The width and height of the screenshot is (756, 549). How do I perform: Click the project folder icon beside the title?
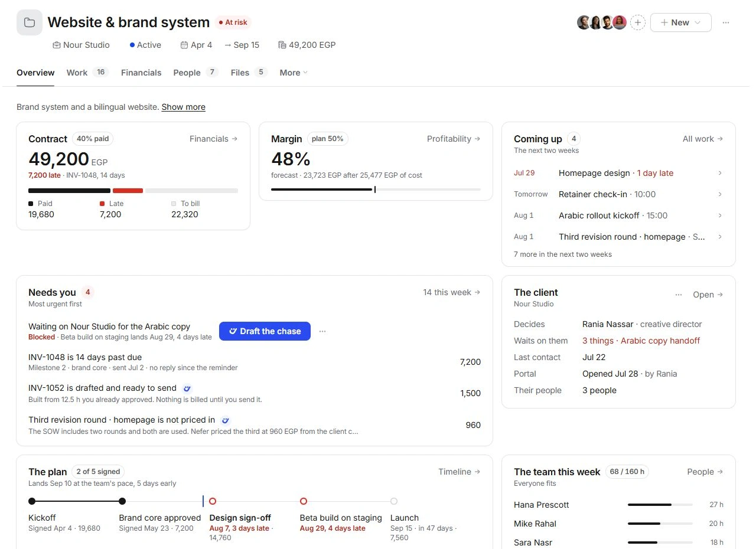click(29, 22)
